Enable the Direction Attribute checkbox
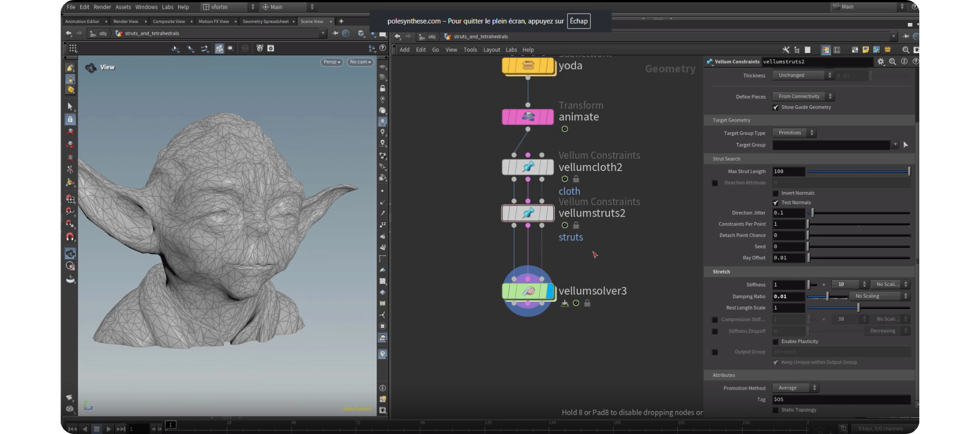980x434 pixels. 715,183
